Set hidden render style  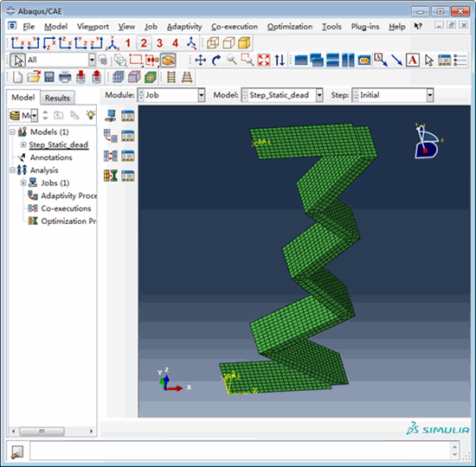228,42
